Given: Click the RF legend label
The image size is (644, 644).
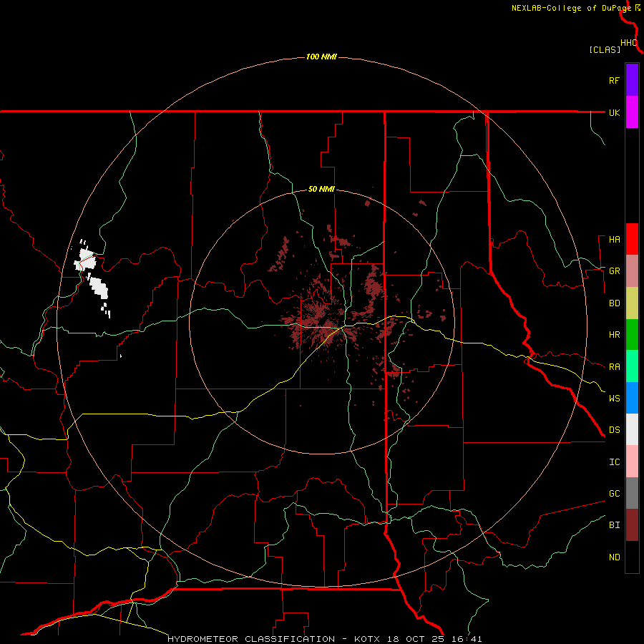Looking at the screenshot, I should (x=614, y=80).
